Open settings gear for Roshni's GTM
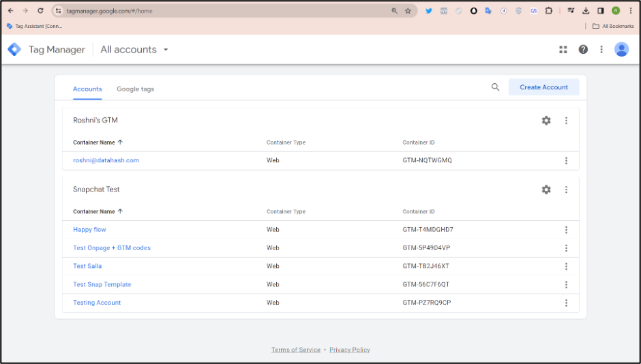The height and width of the screenshot is (364, 641). coord(546,121)
